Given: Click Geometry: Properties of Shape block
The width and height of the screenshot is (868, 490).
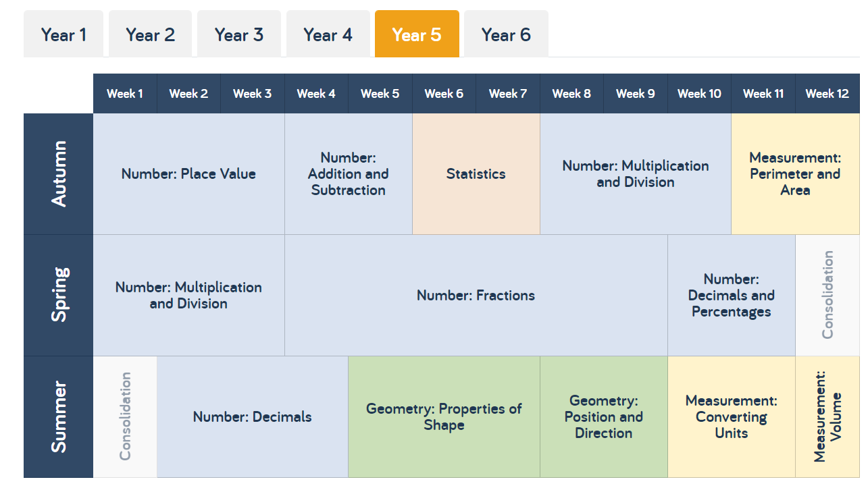Looking at the screenshot, I should tap(444, 417).
